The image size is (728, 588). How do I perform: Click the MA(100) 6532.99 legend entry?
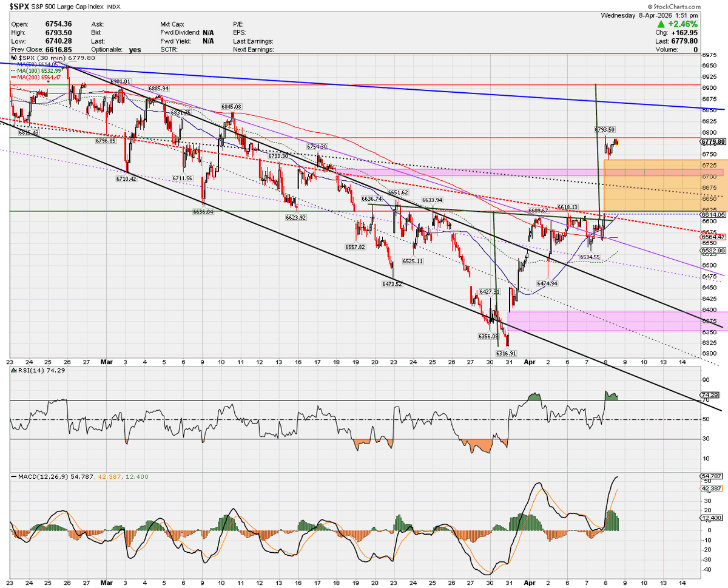point(37,70)
